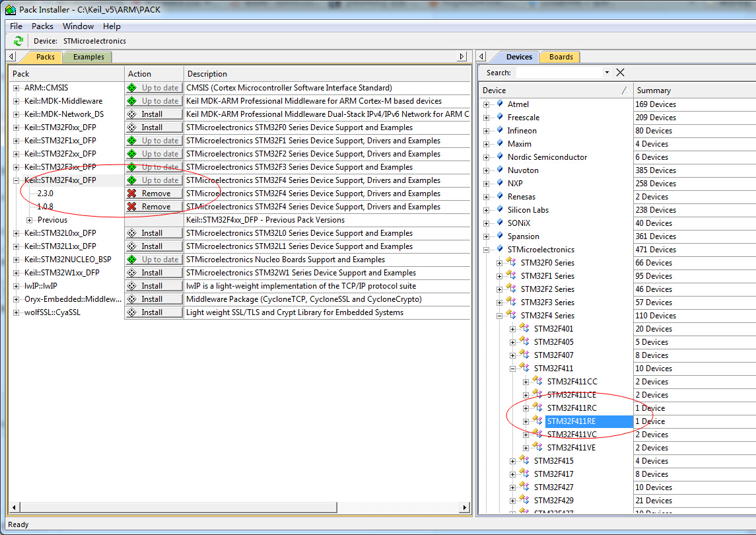Click the STM32F411VE device icon
756x535 pixels.
pyautogui.click(x=537, y=447)
